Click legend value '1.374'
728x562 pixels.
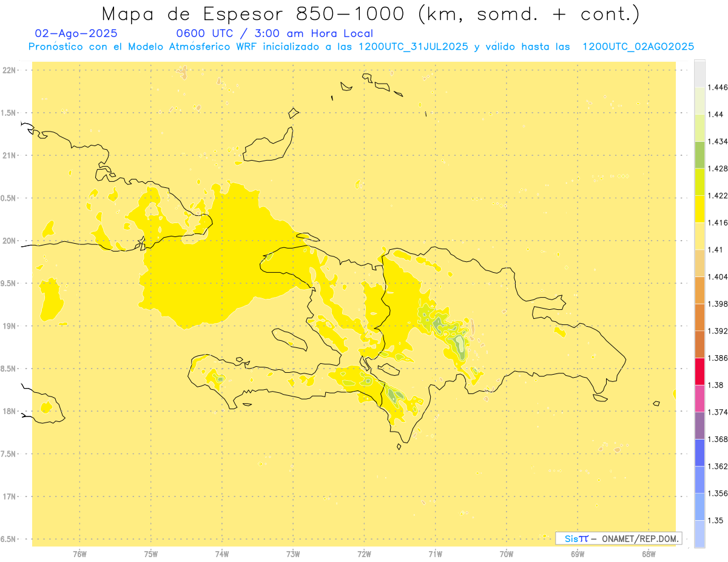coord(717,412)
